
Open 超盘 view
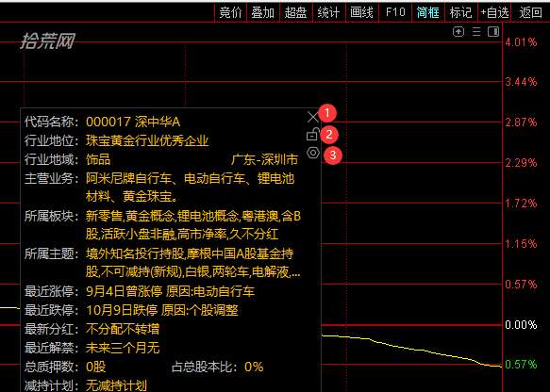click(x=295, y=12)
